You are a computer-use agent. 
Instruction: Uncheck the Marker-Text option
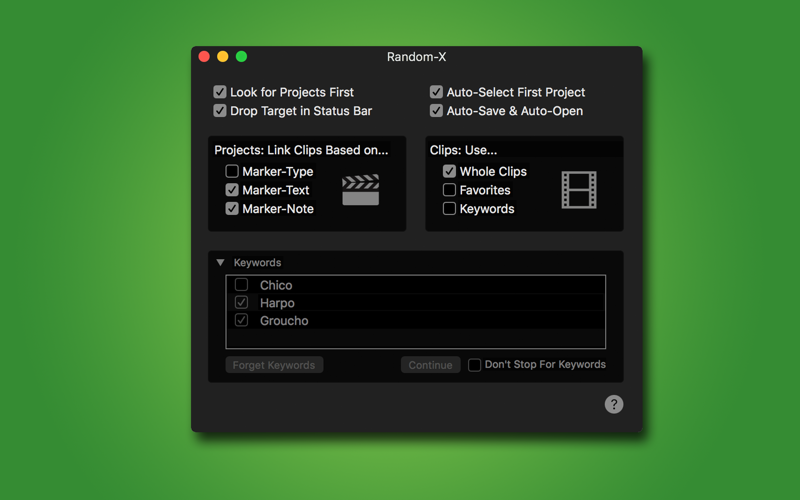[232, 190]
